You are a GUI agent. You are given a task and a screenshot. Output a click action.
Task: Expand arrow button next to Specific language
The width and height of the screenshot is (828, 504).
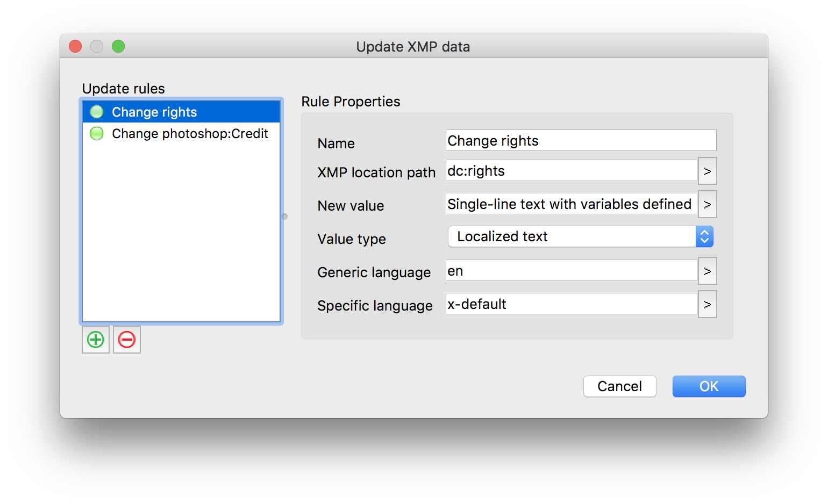pyautogui.click(x=707, y=305)
